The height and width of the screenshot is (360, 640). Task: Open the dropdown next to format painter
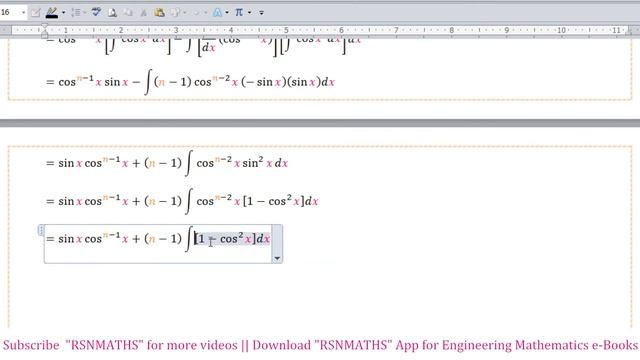pos(185,13)
